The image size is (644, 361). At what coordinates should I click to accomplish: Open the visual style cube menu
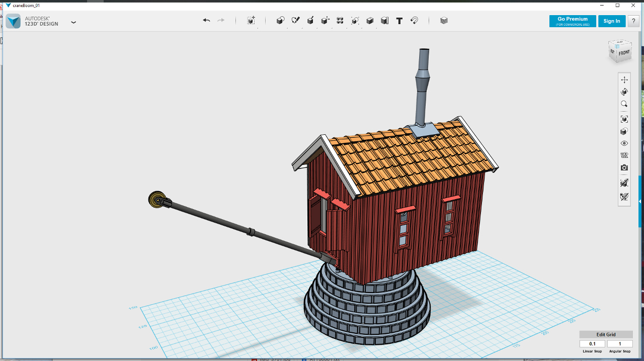624,131
